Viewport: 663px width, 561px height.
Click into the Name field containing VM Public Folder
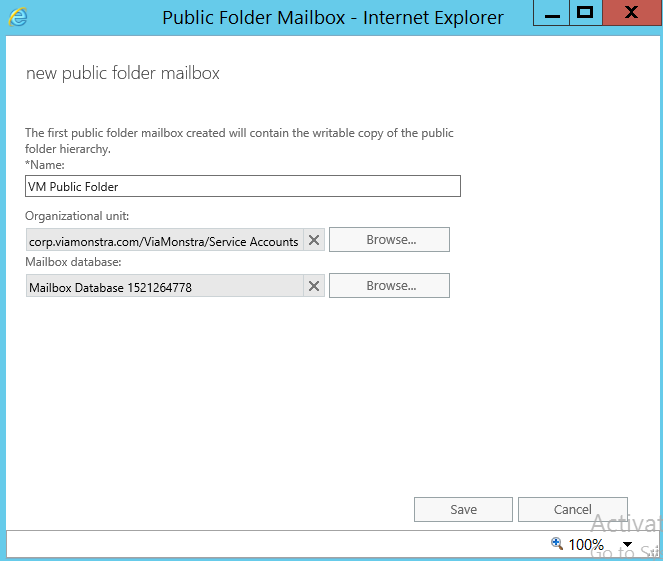click(x=242, y=186)
